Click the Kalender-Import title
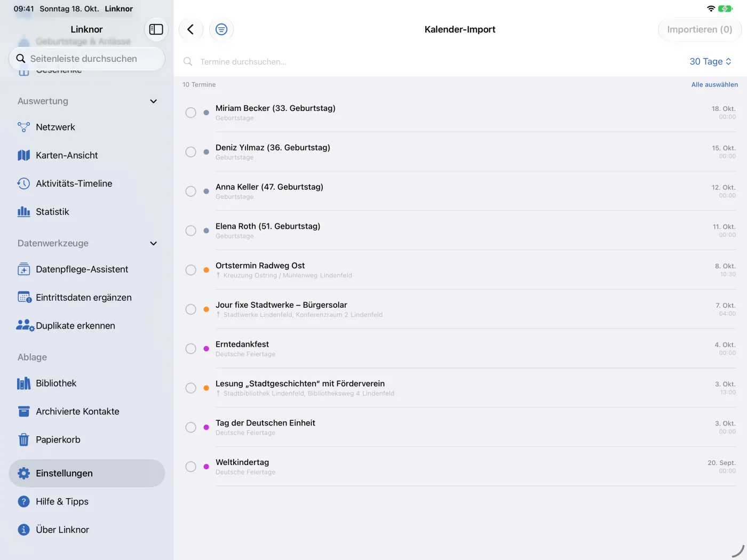The image size is (747, 560). pos(460,29)
